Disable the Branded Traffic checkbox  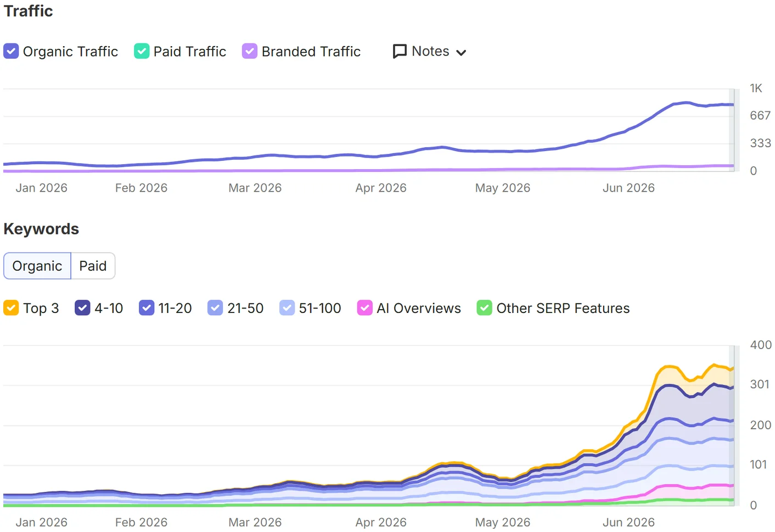pos(250,51)
